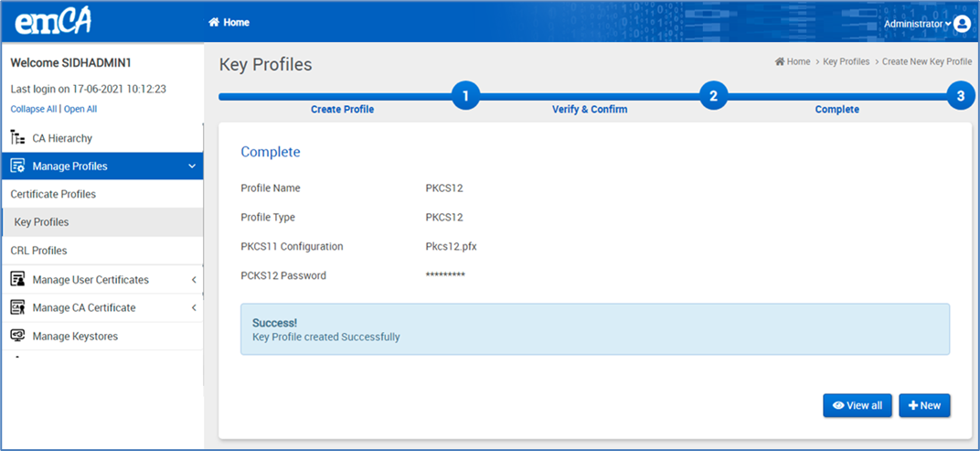Open the Administrator dropdown menu
This screenshot has height=451, width=980.
pos(917,24)
